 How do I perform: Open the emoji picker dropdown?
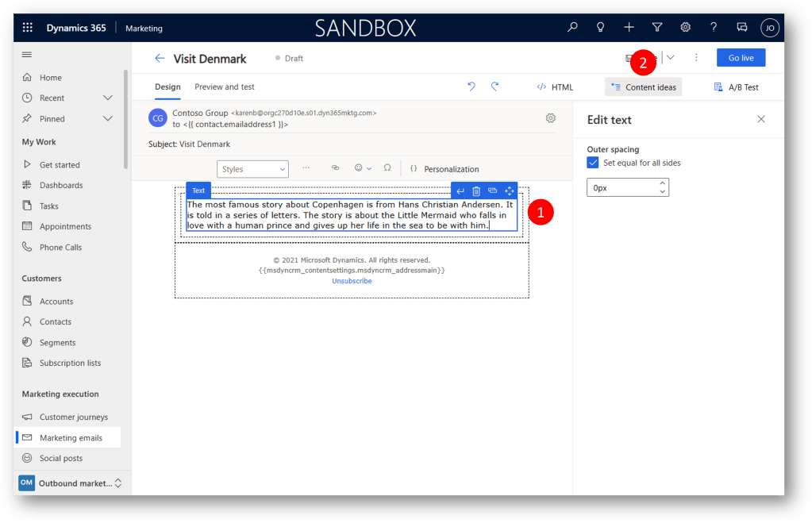pos(362,168)
